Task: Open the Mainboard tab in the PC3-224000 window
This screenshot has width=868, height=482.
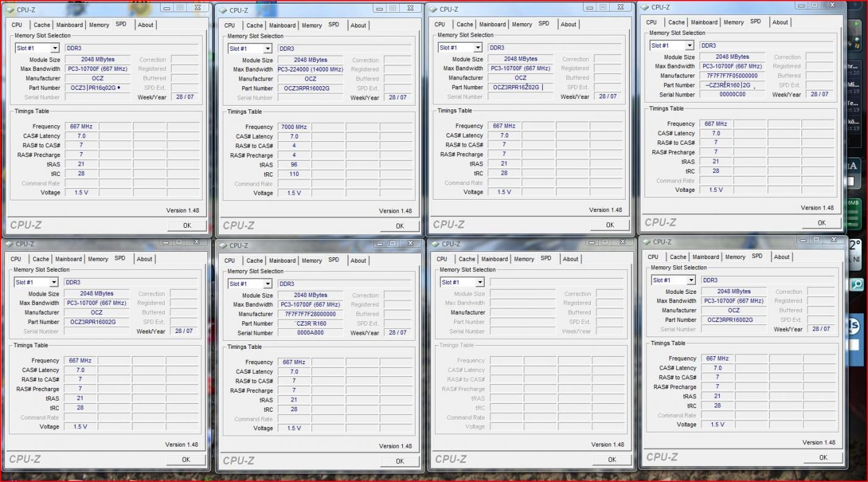Action: click(282, 26)
